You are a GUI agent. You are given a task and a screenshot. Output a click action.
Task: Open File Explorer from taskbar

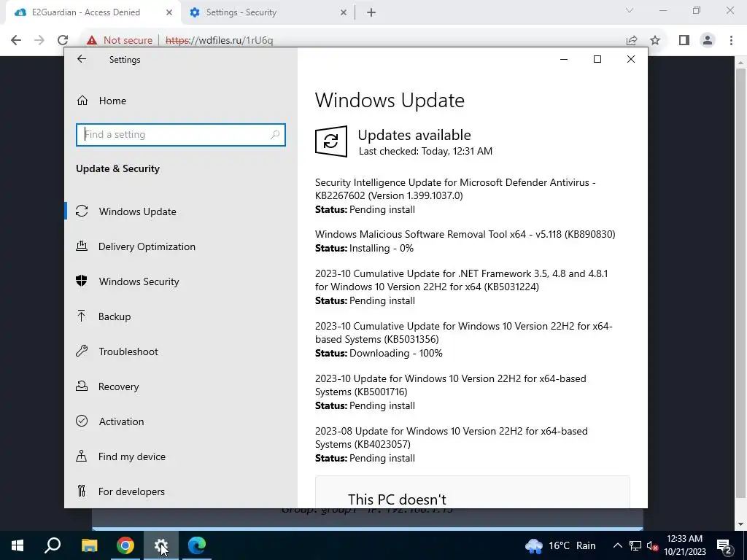(x=89, y=545)
